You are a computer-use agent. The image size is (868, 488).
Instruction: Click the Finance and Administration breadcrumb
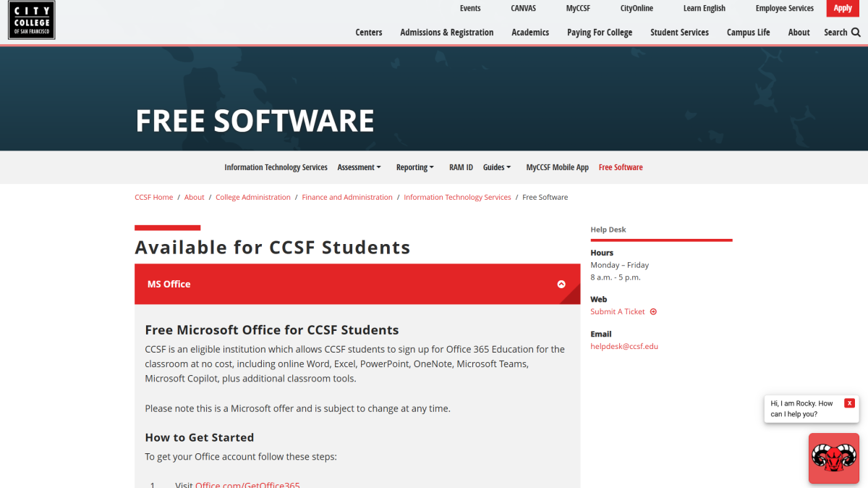pyautogui.click(x=347, y=197)
